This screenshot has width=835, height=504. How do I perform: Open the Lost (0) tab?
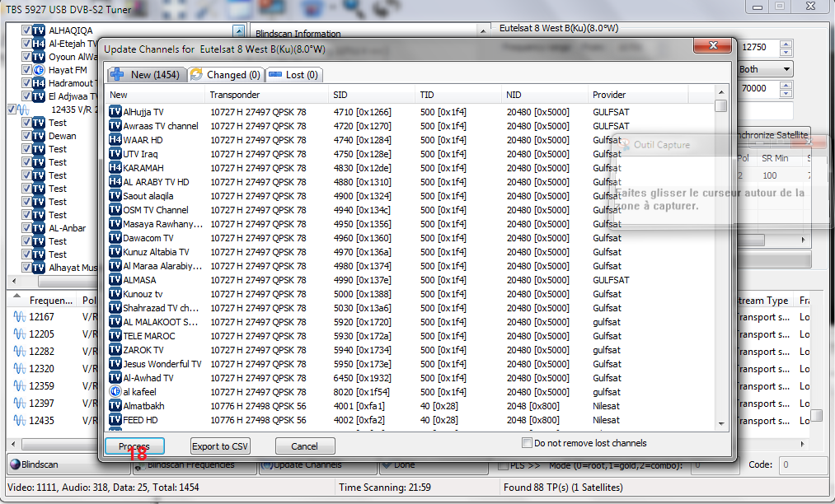(293, 74)
